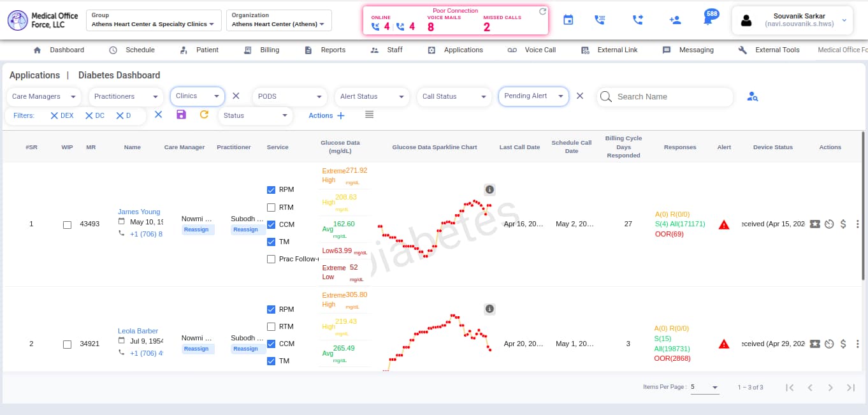The height and width of the screenshot is (415, 868).
Task: Open the Call Status dropdown
Action: 454,97
